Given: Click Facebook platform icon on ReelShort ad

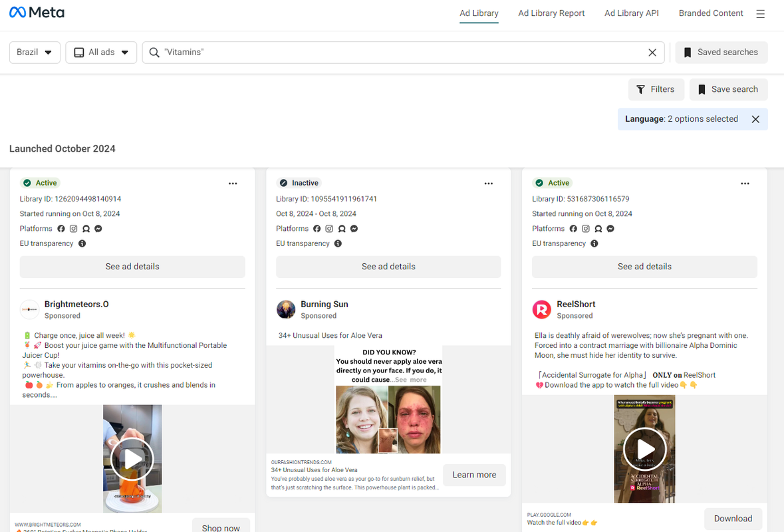Looking at the screenshot, I should (573, 229).
